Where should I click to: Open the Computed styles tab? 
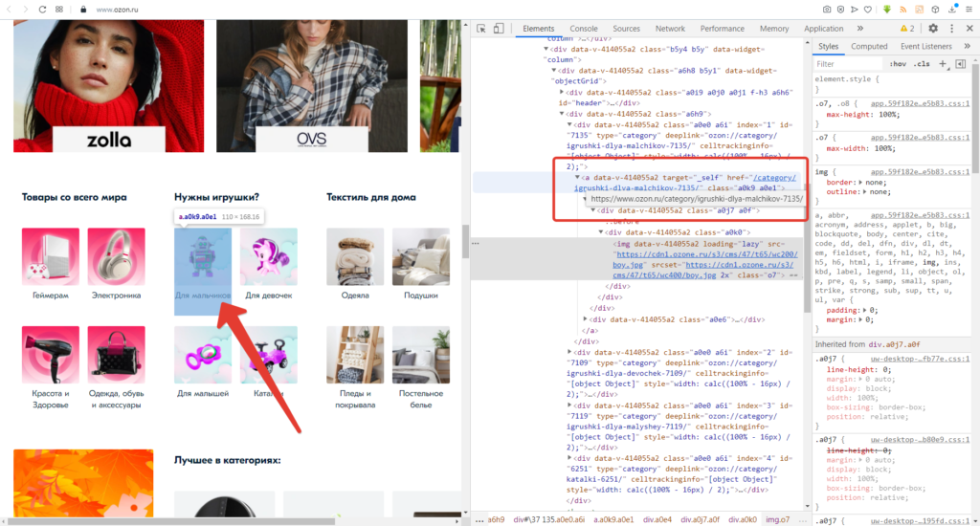pos(869,46)
